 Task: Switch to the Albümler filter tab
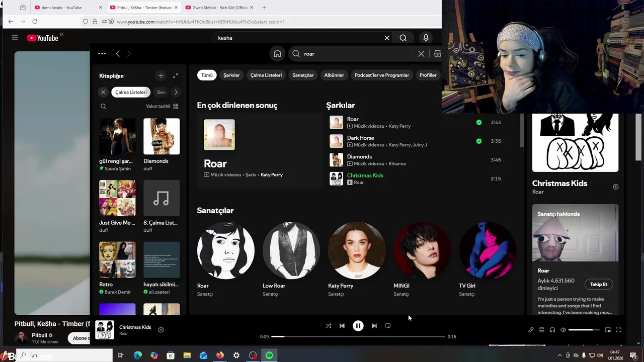334,75
